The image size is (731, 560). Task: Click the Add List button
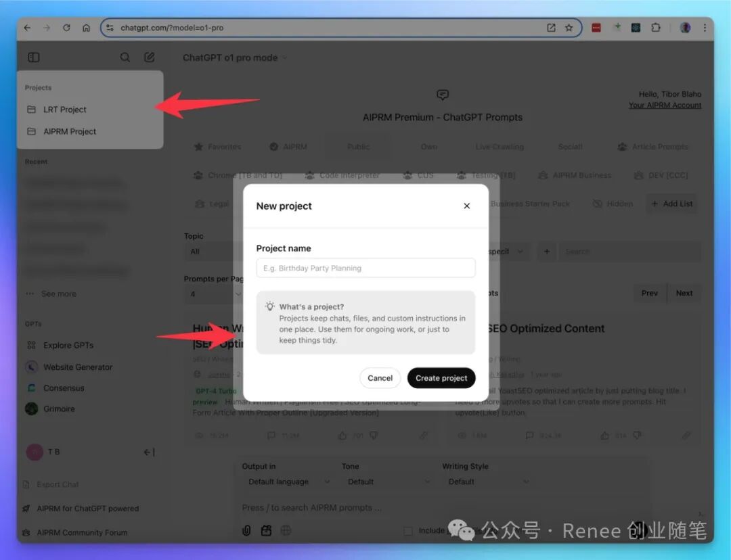(x=672, y=204)
